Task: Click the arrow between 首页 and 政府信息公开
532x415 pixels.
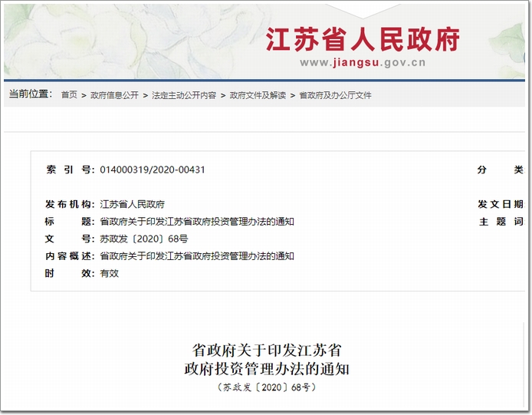Action: pyautogui.click(x=84, y=95)
